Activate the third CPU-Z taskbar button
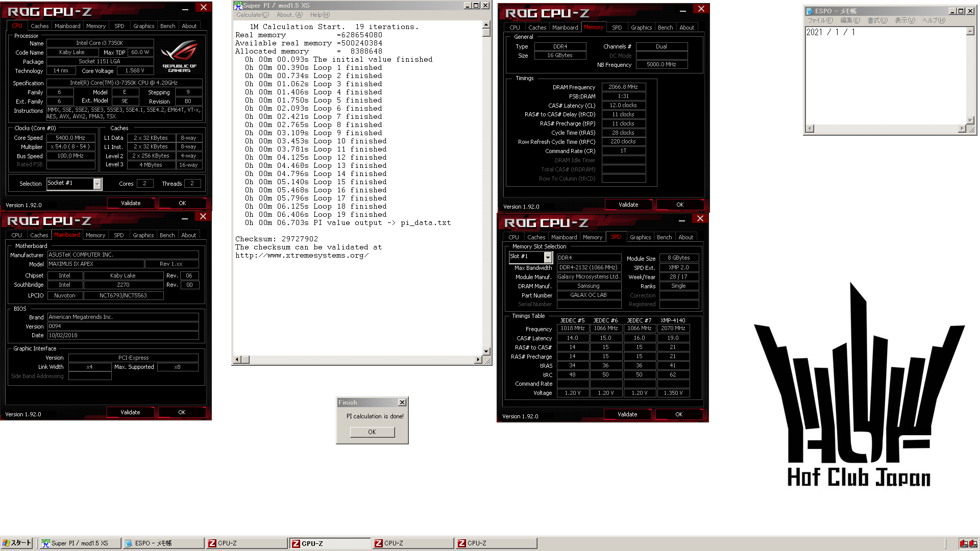The image size is (980, 551). [x=413, y=543]
